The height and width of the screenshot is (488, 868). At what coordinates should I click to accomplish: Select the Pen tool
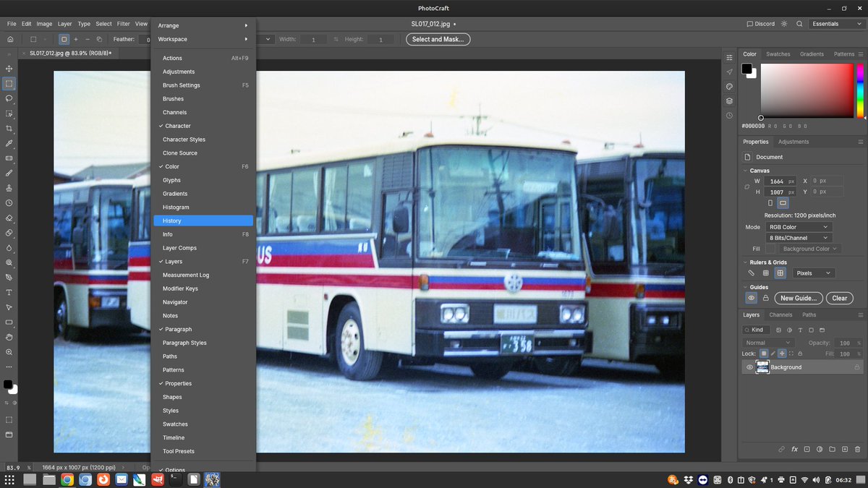pos(9,277)
